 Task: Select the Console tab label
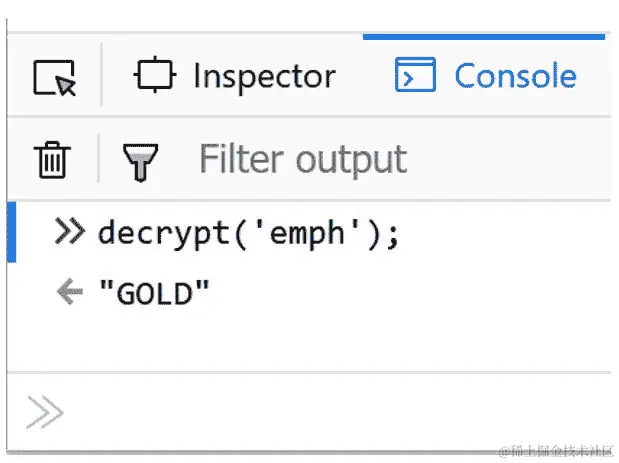516,75
